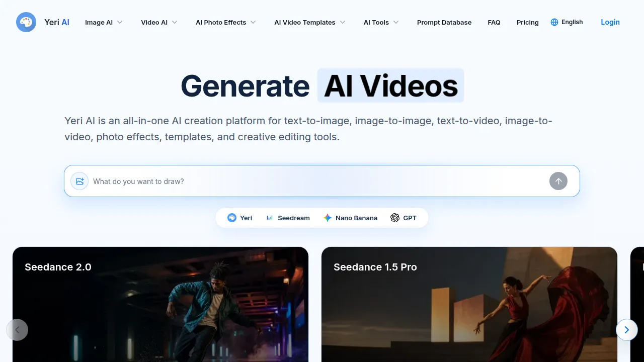Click the 'Seedance 1.5 Pro' title text
The image size is (644, 362).
(x=375, y=267)
